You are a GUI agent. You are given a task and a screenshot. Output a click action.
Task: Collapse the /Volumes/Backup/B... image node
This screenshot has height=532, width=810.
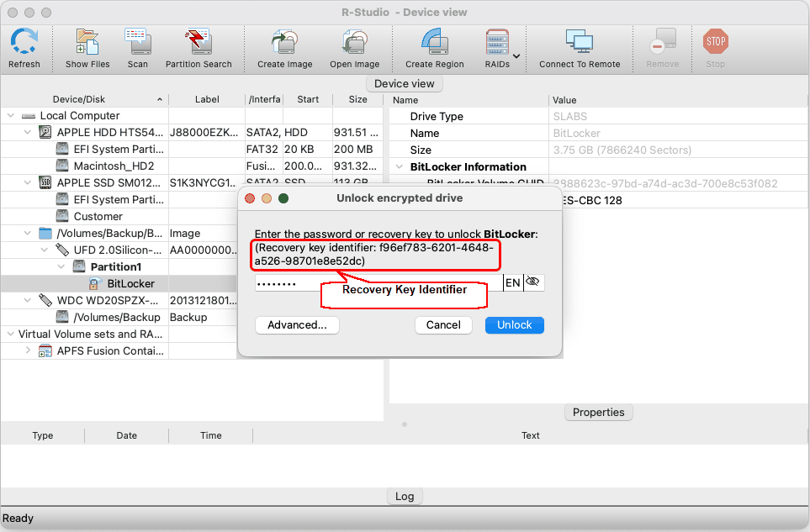coord(28,234)
